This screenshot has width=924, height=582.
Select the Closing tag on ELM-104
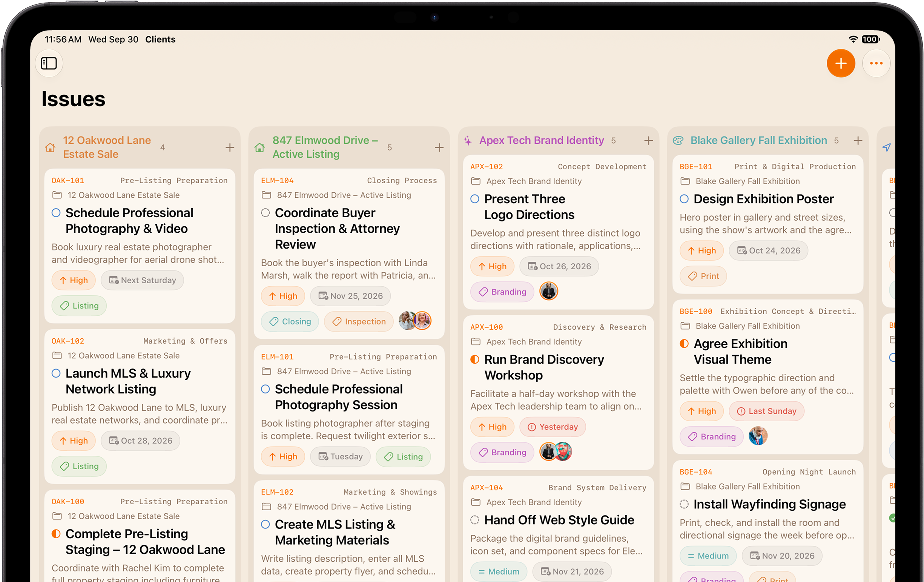click(x=290, y=321)
